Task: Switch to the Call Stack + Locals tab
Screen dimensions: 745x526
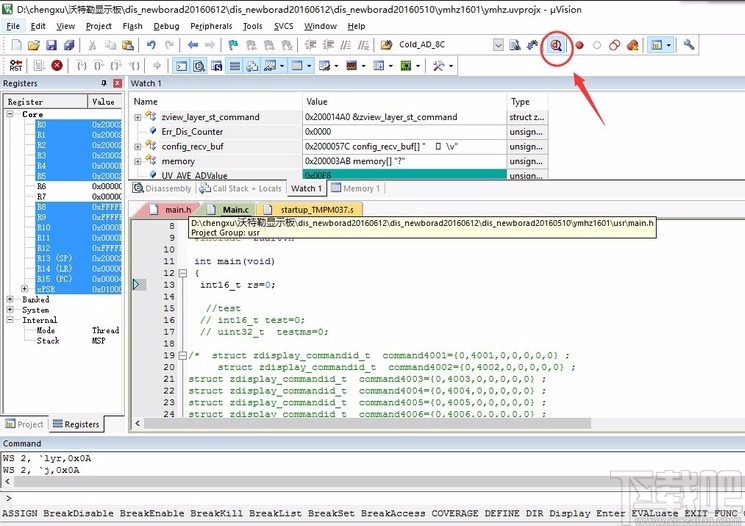Action: coord(241,189)
